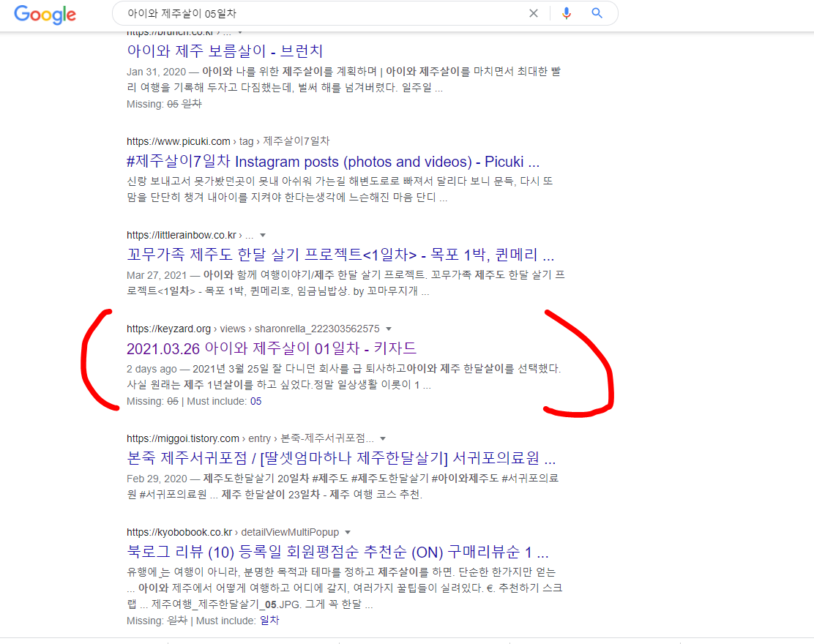Open 북로그 리뷰 (10) kyobobook result
Viewport: 814px width, 644px height.
tap(337, 552)
